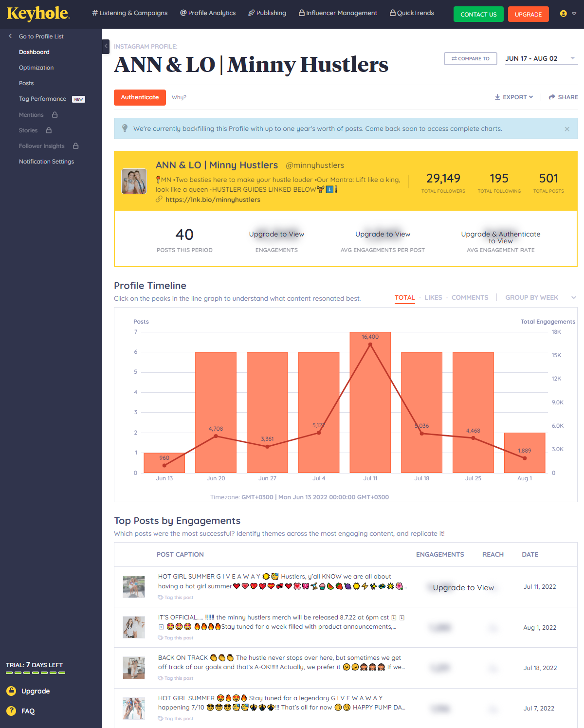Click the Upgrade lock icon in sidebar
This screenshot has width=584, height=728.
tap(11, 691)
